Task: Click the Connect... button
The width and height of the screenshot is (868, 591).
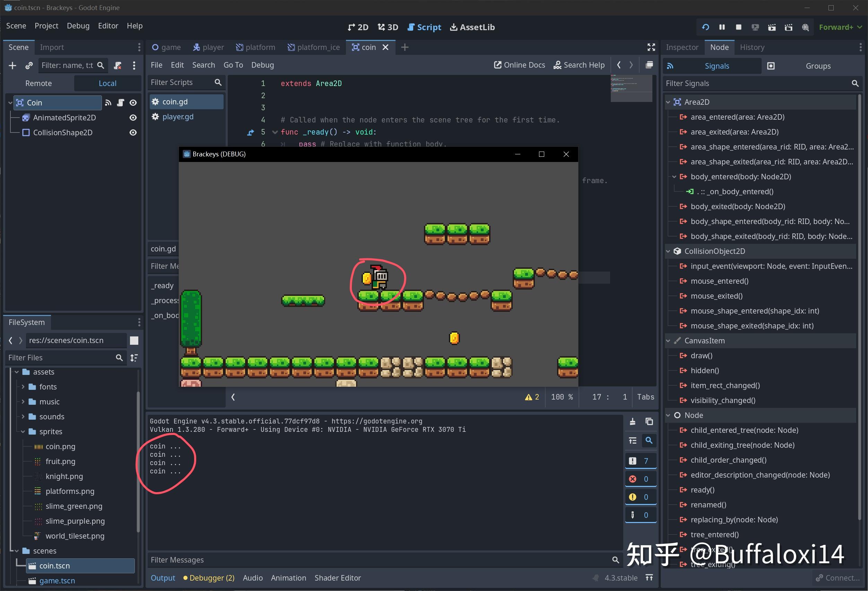Action: click(x=838, y=578)
